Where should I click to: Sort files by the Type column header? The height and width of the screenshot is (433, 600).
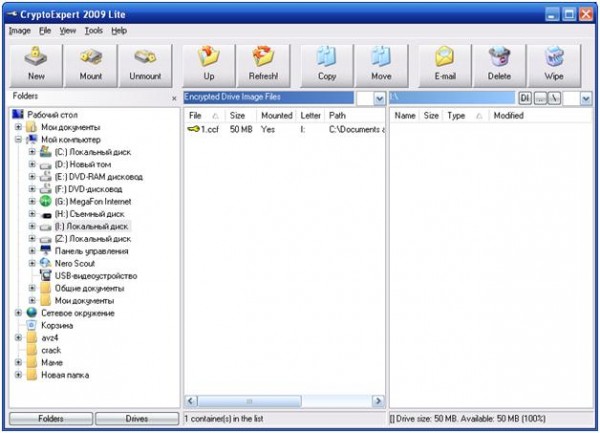(465, 116)
